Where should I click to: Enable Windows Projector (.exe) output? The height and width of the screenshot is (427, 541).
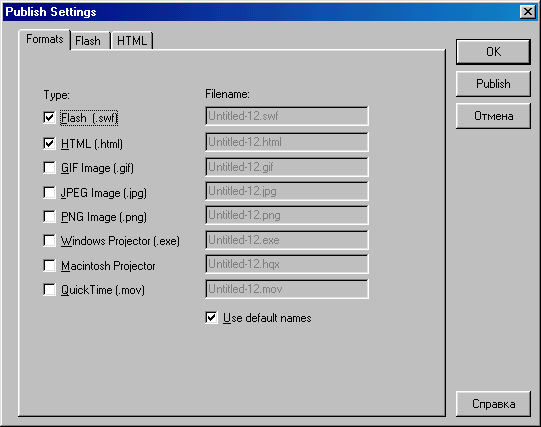click(x=49, y=240)
